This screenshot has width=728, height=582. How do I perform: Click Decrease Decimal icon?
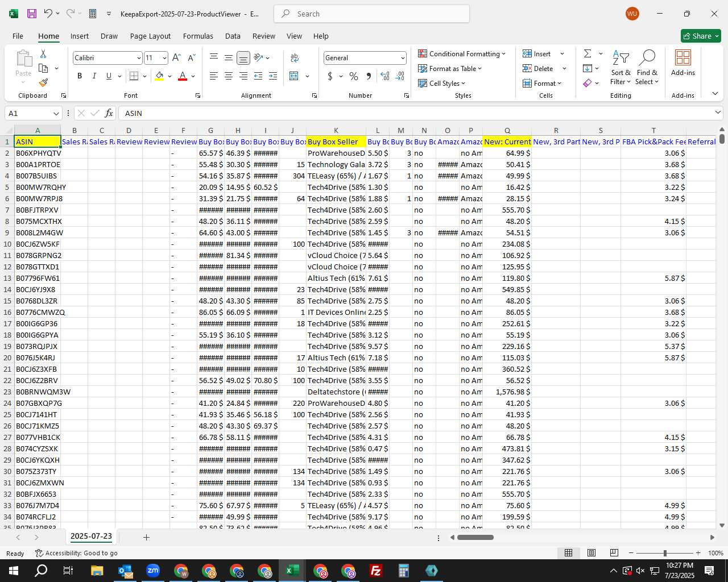(x=400, y=76)
